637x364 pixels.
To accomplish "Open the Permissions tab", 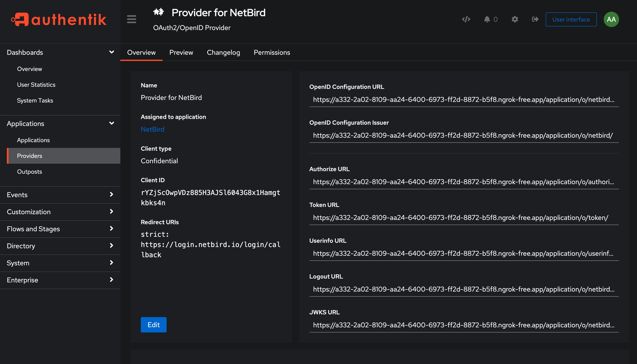I will [x=272, y=52].
